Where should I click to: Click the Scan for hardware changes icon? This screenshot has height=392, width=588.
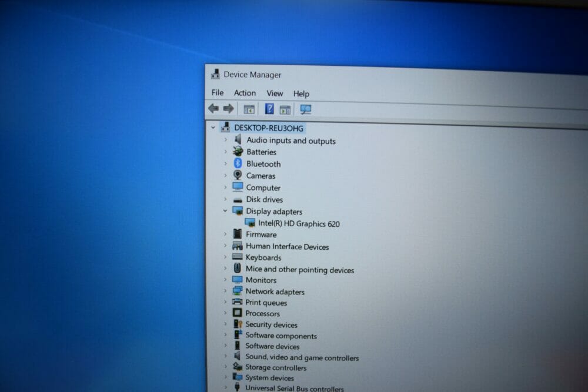pyautogui.click(x=306, y=109)
